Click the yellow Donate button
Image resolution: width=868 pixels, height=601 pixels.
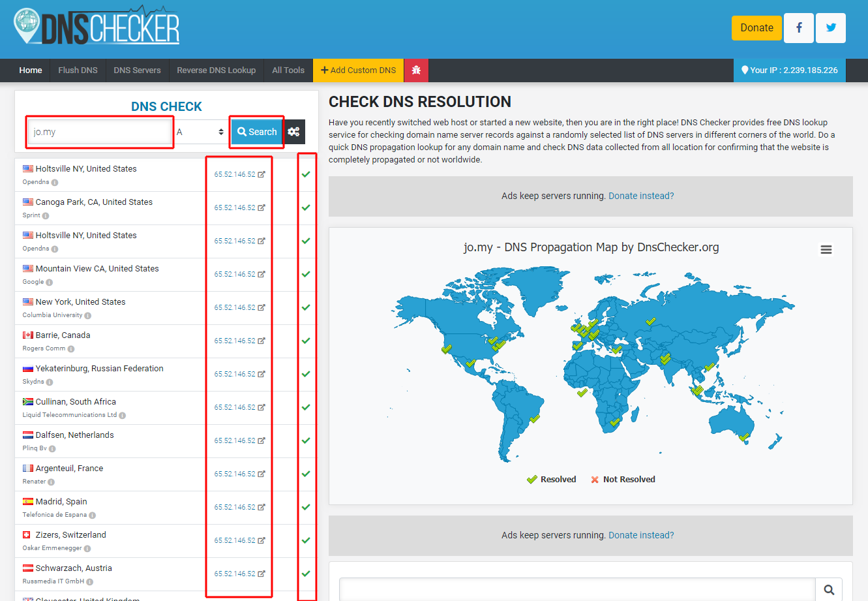coord(756,28)
